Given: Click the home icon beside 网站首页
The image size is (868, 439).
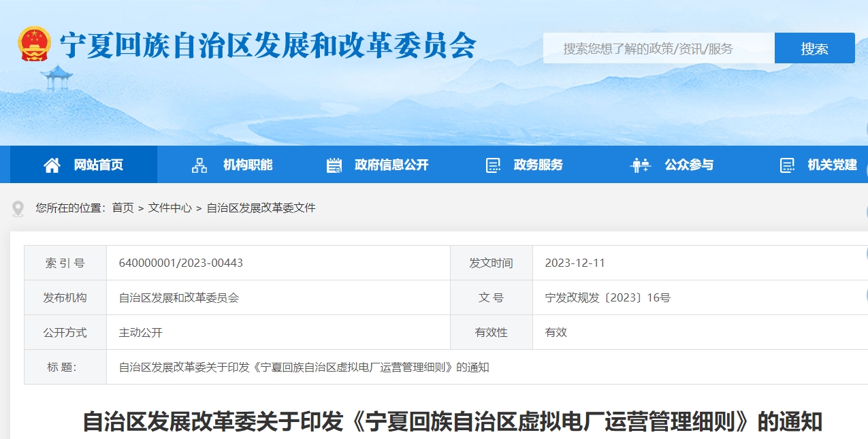Looking at the screenshot, I should tap(52, 165).
